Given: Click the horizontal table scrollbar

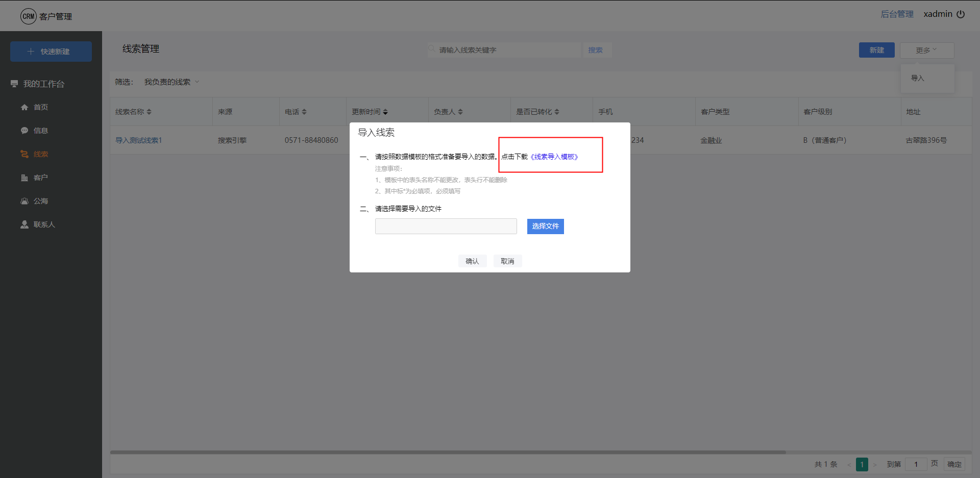Looking at the screenshot, I should click(x=448, y=452).
